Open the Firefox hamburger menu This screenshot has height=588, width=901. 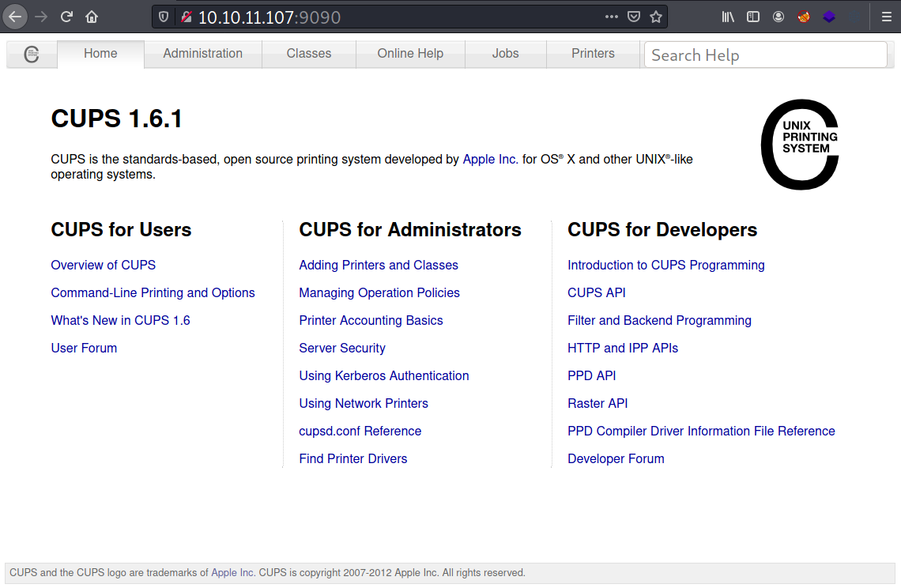pyautogui.click(x=887, y=16)
